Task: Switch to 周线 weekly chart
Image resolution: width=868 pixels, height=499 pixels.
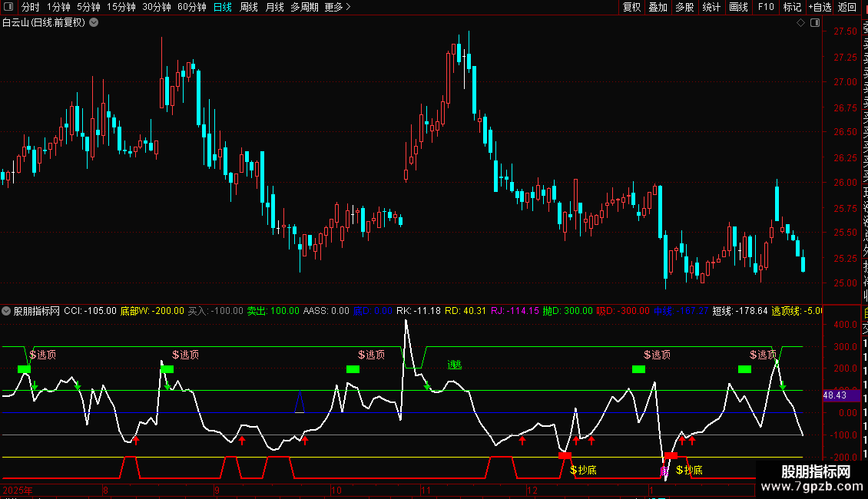Action: [249, 7]
